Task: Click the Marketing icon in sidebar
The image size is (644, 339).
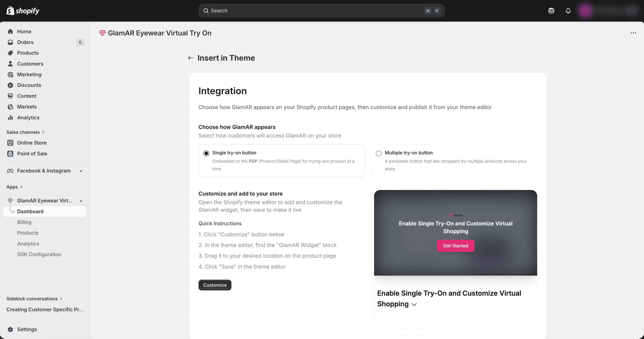Action: [x=10, y=75]
